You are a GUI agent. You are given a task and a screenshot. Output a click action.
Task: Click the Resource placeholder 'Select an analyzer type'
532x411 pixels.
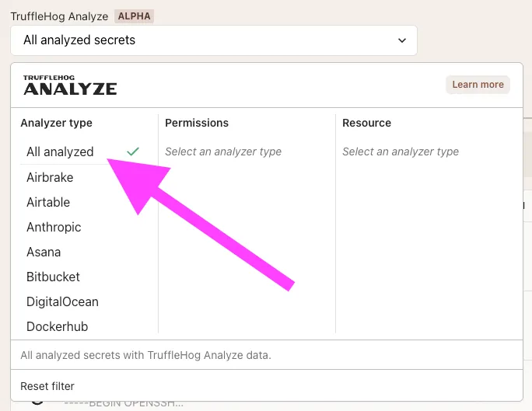click(401, 152)
